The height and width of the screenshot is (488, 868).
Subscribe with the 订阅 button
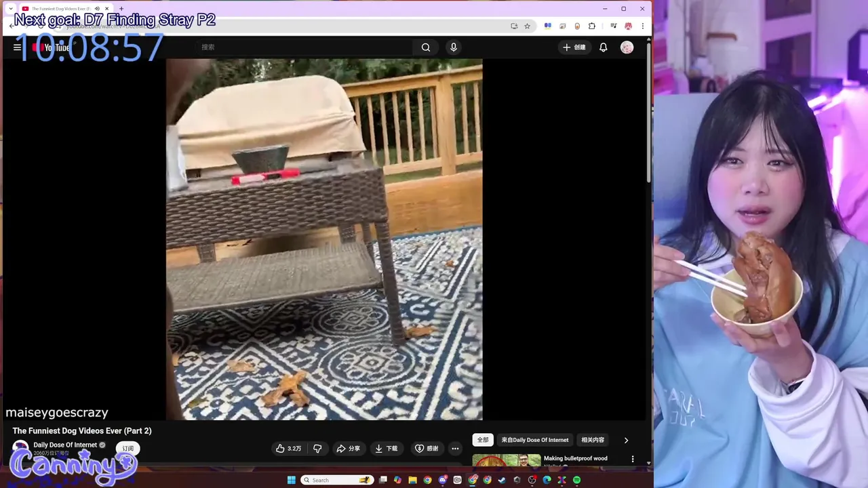pos(127,449)
